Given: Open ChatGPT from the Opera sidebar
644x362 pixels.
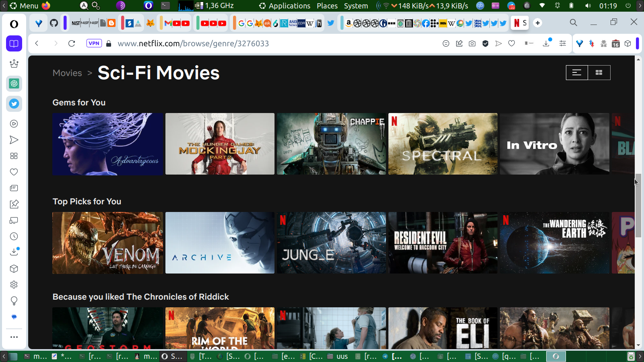Looking at the screenshot, I should pyautogui.click(x=14, y=84).
